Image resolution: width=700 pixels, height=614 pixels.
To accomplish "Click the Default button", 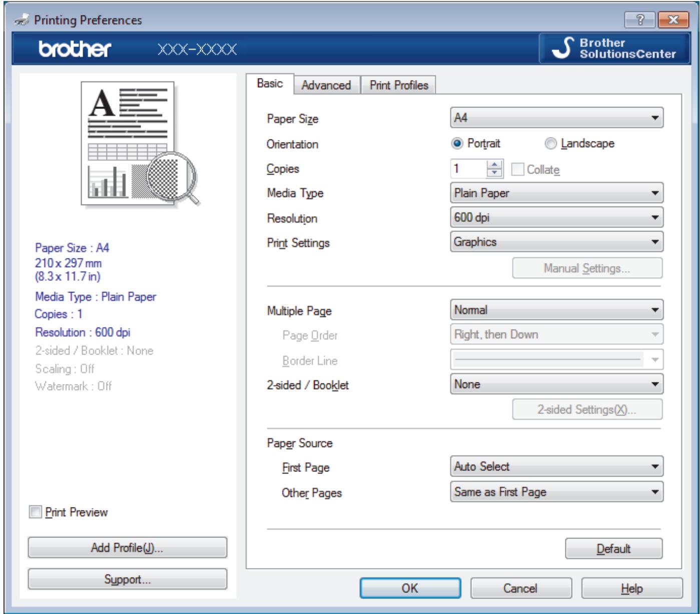I will 613,548.
